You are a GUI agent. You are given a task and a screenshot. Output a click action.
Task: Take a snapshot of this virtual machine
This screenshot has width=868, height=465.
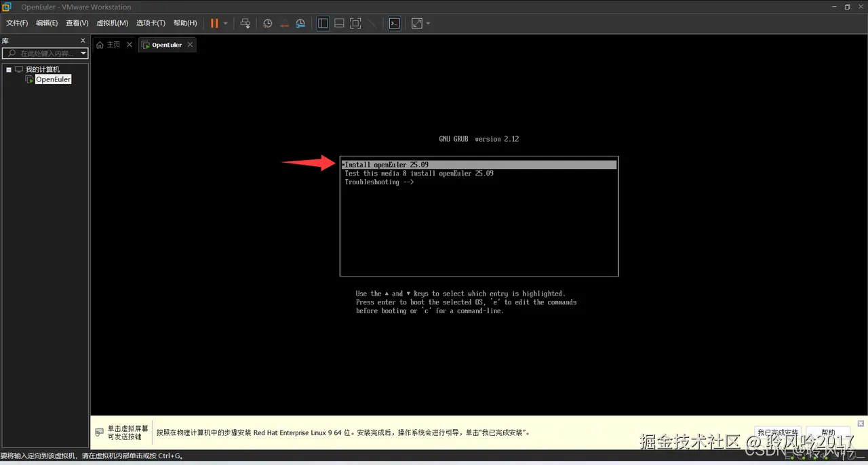pyautogui.click(x=268, y=23)
